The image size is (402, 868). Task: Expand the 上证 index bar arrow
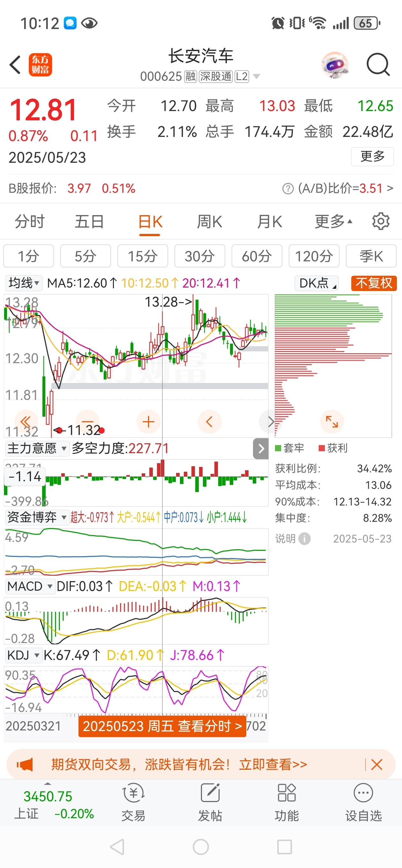click(x=48, y=783)
